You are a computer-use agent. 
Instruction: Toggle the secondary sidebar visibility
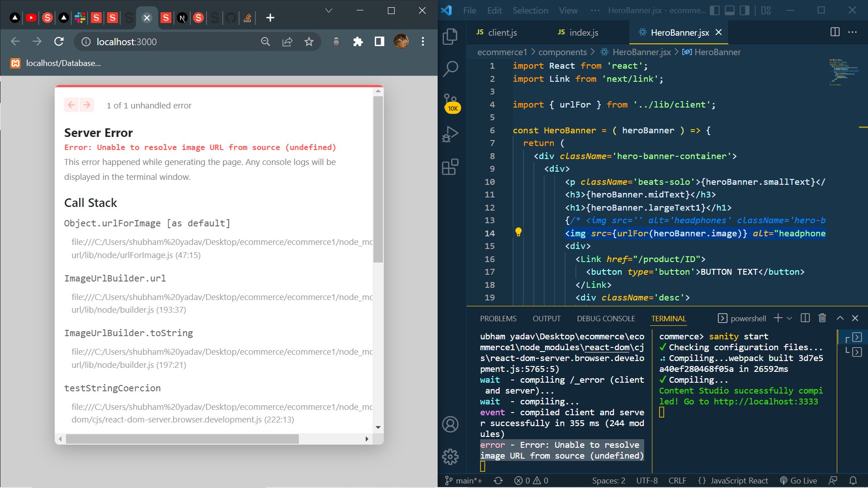pyautogui.click(x=745, y=10)
